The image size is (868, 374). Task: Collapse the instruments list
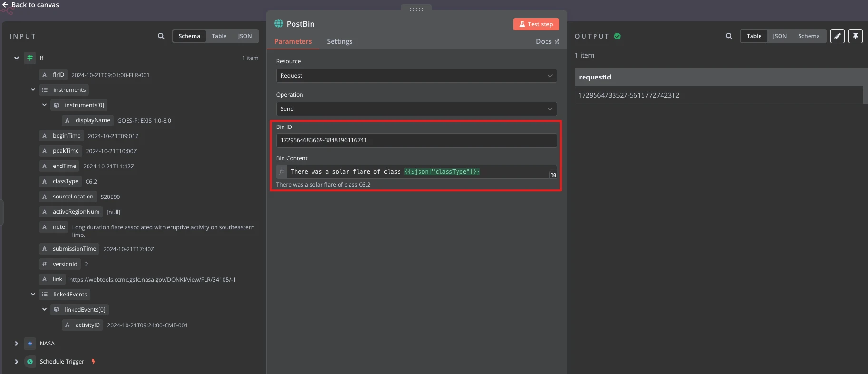pos(33,89)
